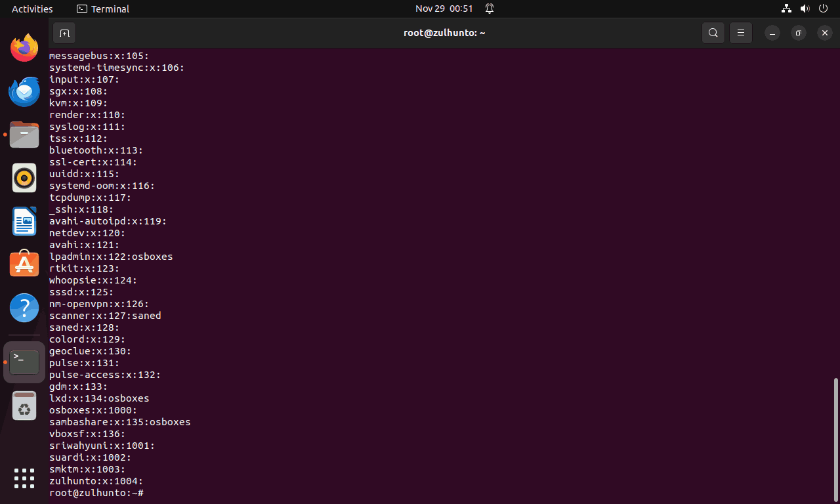Click the root@zulhunto prompt line
Image resolution: width=840 pixels, height=504 pixels.
(96, 493)
